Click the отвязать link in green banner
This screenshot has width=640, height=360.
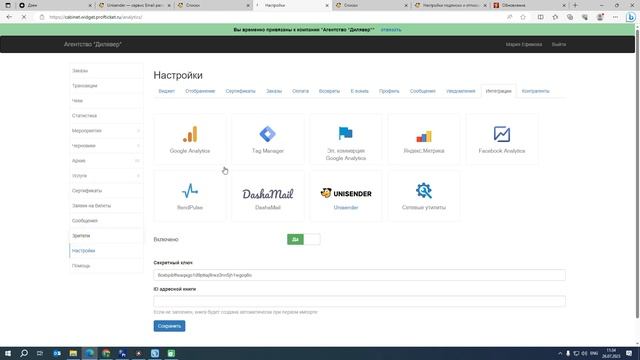coord(391,30)
